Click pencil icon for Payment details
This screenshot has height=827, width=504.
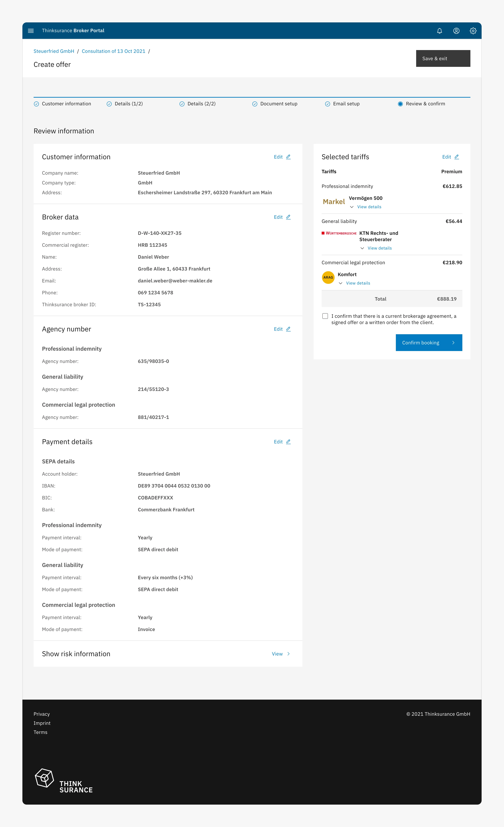pyautogui.click(x=288, y=442)
